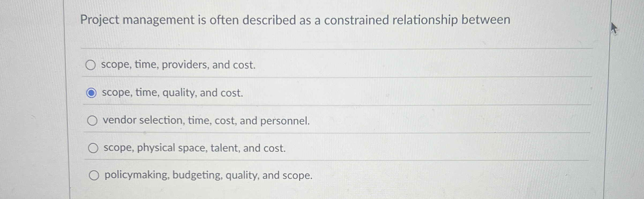Image resolution: width=644 pixels, height=199 pixels.
Task: Click the 'vendor selection, time, cost, and personnel.' label
Action: (206, 121)
